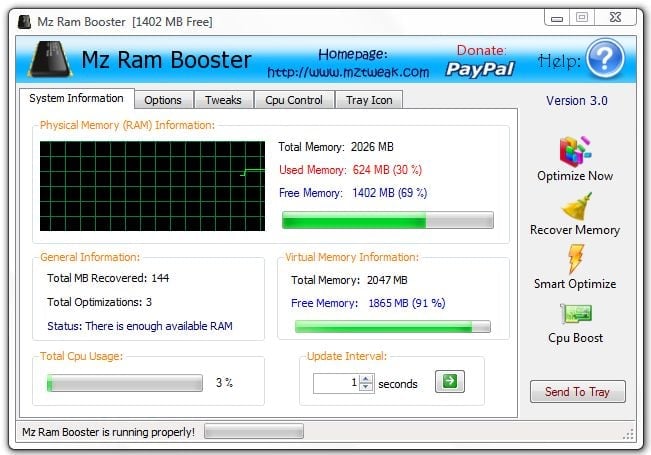Viewport: 651px width, 455px height.
Task: Click the title bar application icon
Action: pos(24,22)
